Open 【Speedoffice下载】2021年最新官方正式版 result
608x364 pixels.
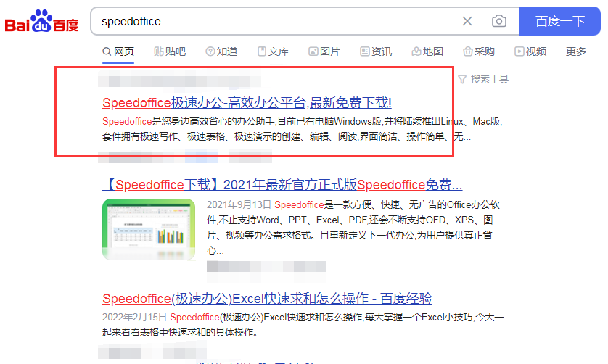pos(282,184)
